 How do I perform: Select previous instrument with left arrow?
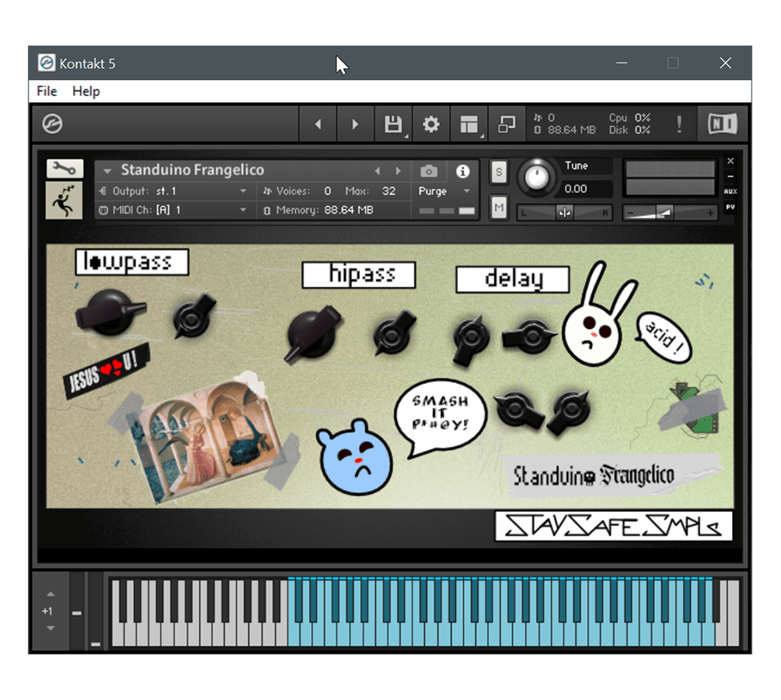pos(378,171)
